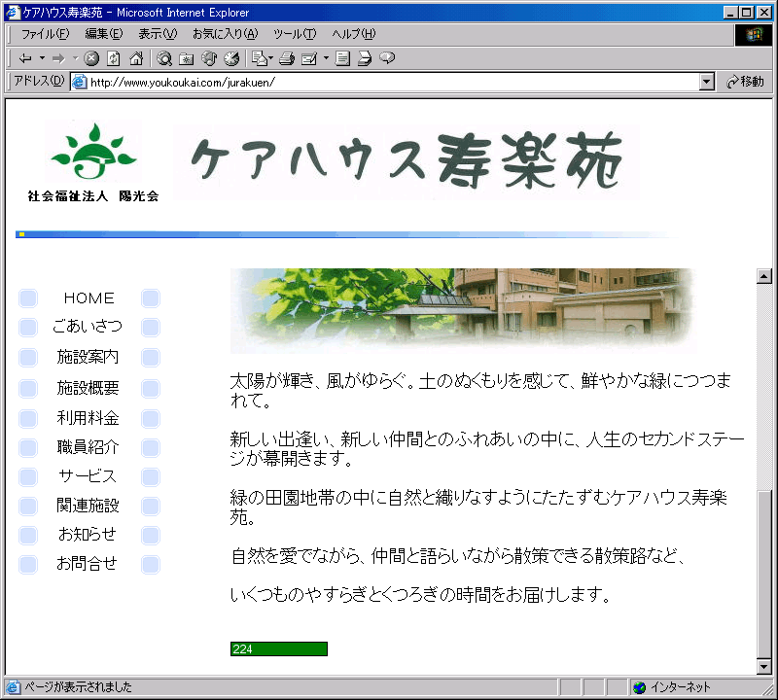This screenshot has height=700, width=778.
Task: Click the ケアハウス寿楽苑 title banner
Action: pos(406,161)
